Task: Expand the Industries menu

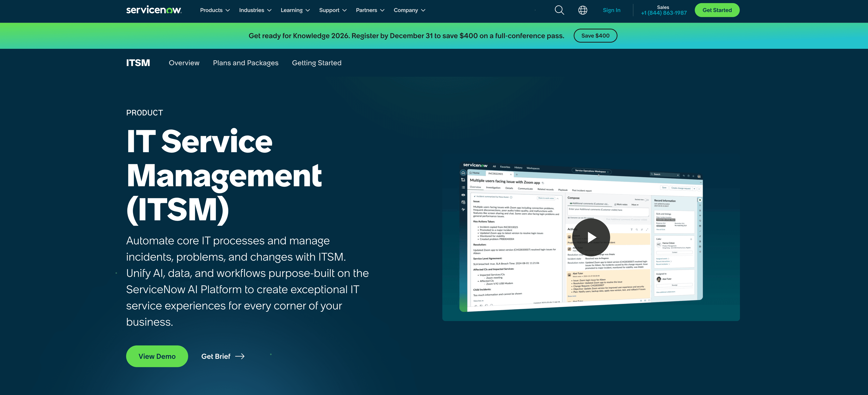Action: (x=255, y=10)
